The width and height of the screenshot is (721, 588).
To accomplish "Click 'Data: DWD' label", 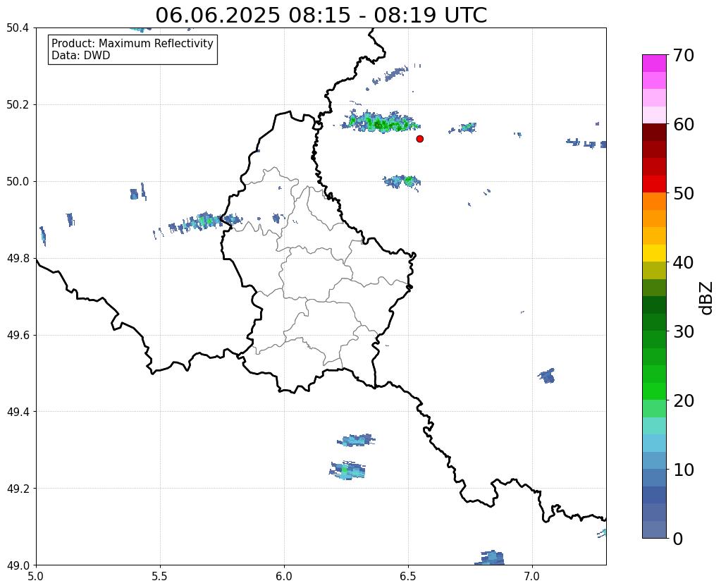I will [81, 56].
